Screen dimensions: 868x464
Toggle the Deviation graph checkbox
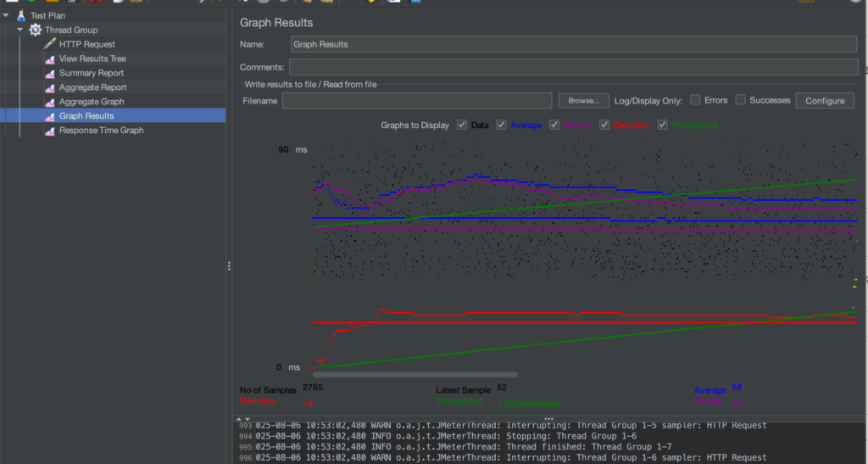click(604, 125)
